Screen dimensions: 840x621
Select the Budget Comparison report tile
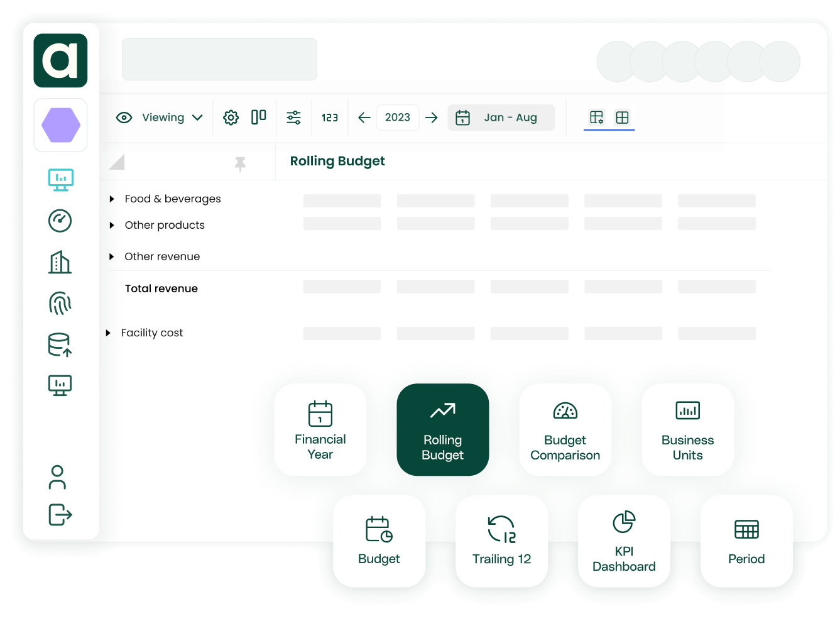click(565, 430)
